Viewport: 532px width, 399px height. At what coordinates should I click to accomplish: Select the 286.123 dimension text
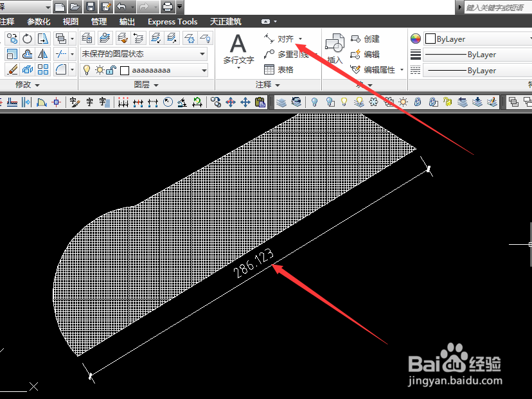pos(253,263)
